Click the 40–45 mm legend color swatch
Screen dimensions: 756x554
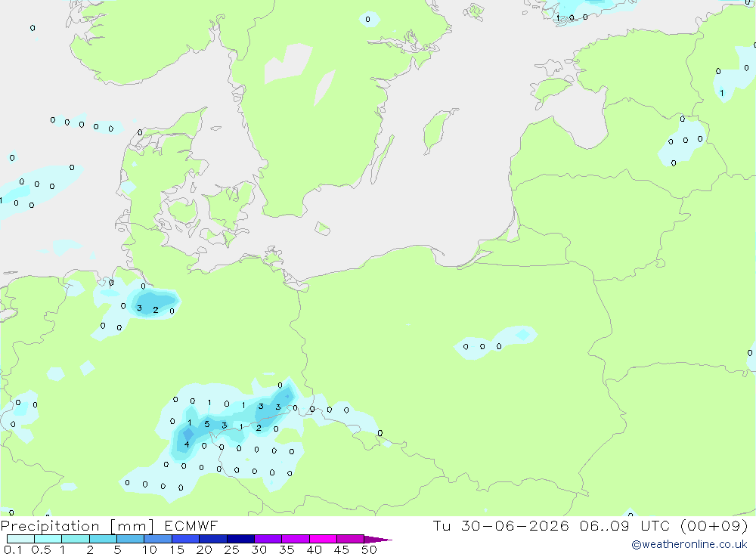(x=323, y=539)
